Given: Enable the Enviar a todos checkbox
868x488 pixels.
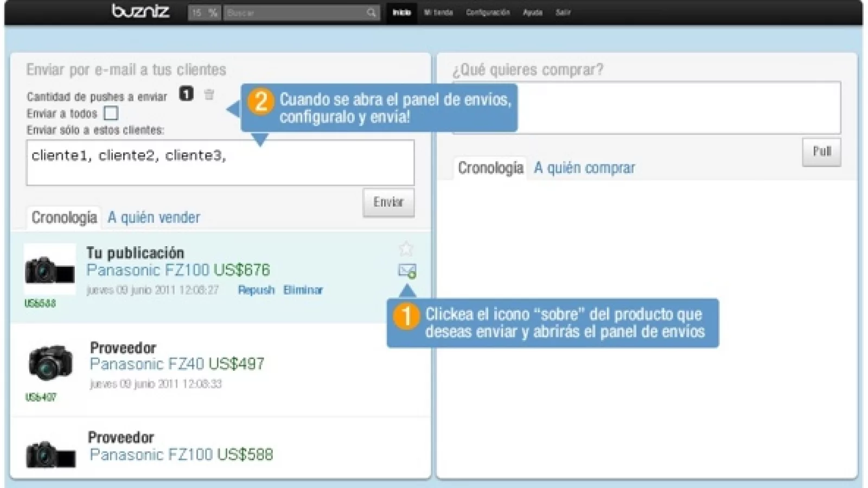Looking at the screenshot, I should pyautogui.click(x=111, y=113).
